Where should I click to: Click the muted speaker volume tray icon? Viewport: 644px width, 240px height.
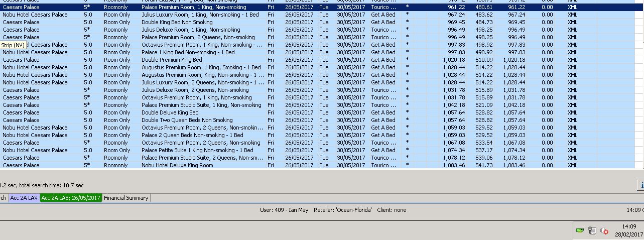coord(604,231)
